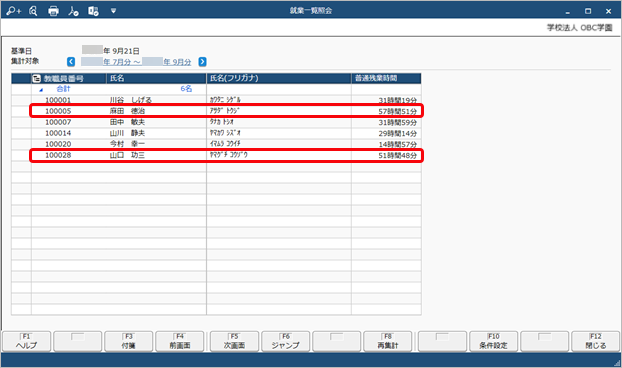Select employee number 100001
The width and height of the screenshot is (622, 368).
tap(58, 100)
